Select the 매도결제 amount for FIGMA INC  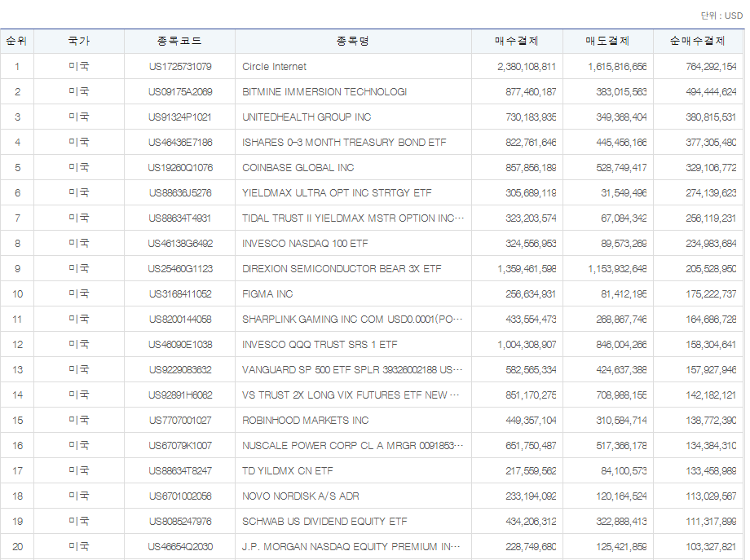[624, 294]
